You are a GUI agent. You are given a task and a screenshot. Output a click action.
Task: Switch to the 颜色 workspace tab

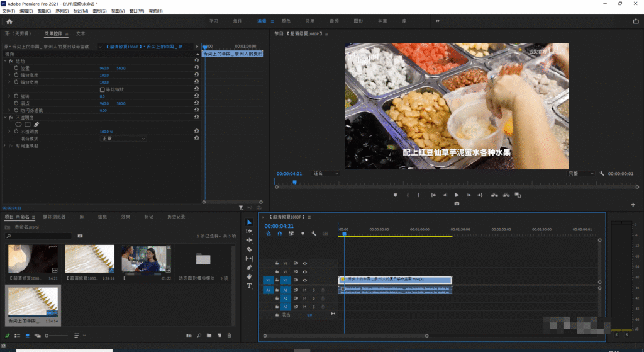286,21
